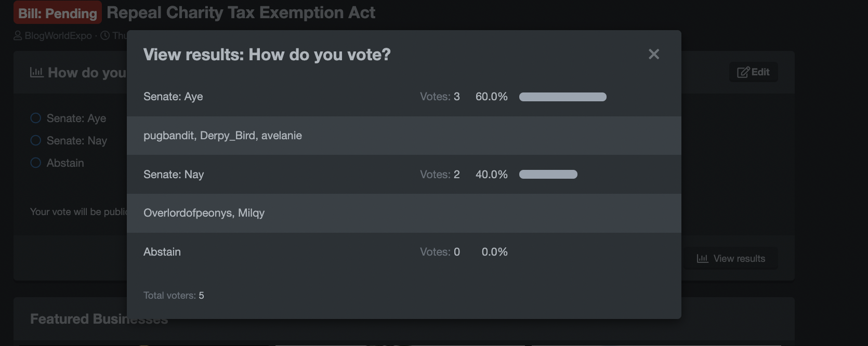
Task: Click the user icon next to BlogWorldExpo
Action: (x=18, y=35)
